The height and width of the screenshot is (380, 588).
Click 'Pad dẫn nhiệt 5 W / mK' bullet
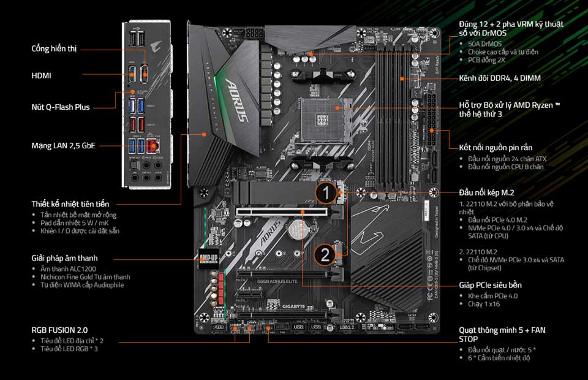click(x=74, y=223)
